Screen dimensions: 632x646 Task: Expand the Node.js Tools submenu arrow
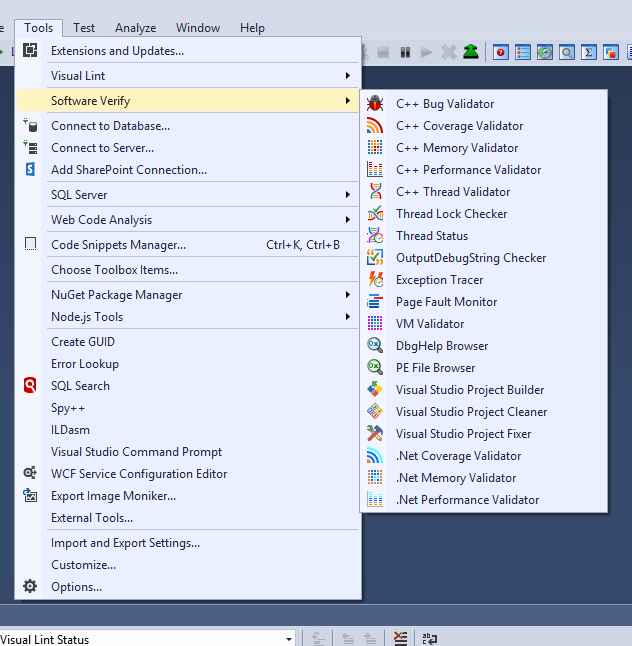point(348,316)
